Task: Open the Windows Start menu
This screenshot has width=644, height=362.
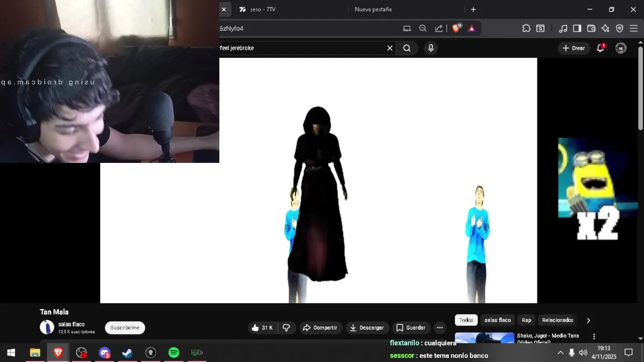Action: [x=11, y=352]
